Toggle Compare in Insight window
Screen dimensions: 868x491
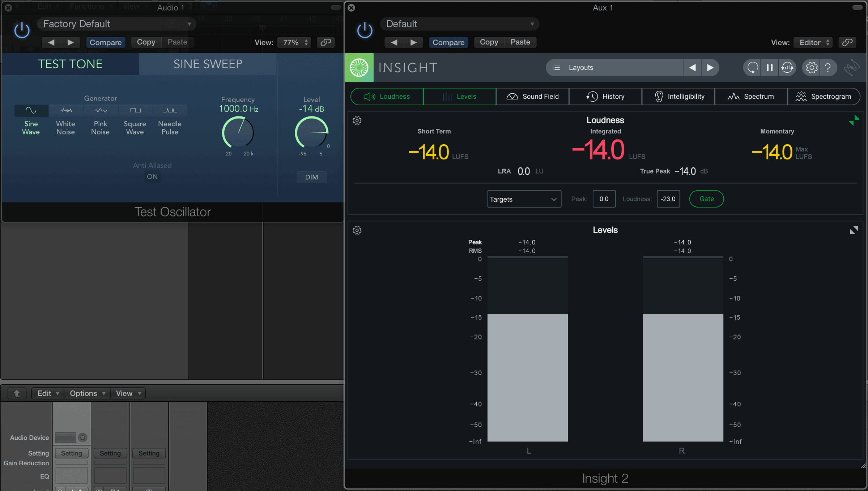(448, 42)
